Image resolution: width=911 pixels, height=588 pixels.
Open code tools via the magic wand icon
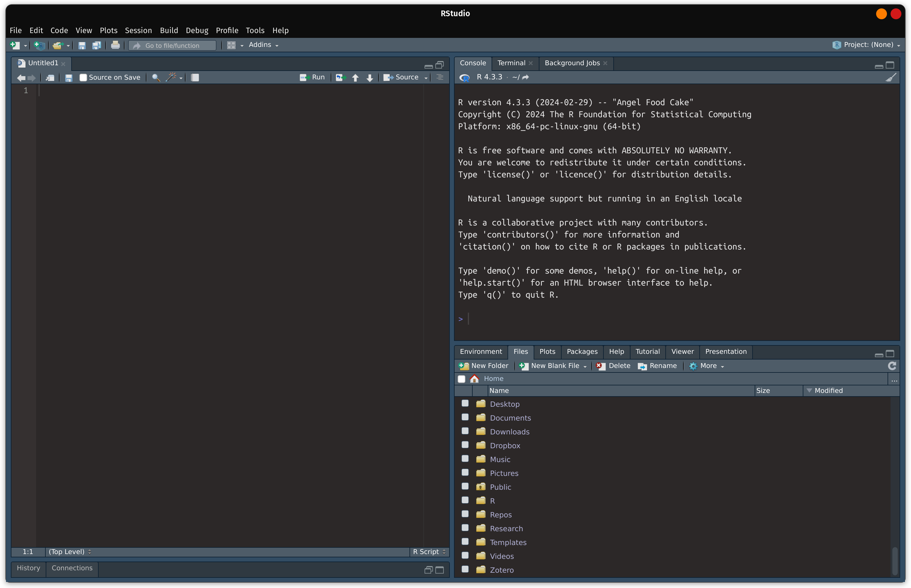pyautogui.click(x=171, y=77)
